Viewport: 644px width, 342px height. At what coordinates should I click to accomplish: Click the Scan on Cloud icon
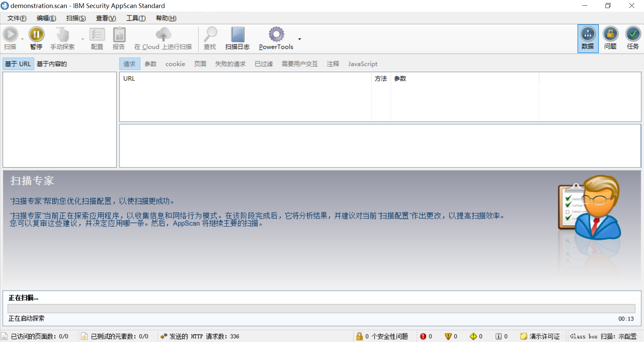pos(163,34)
